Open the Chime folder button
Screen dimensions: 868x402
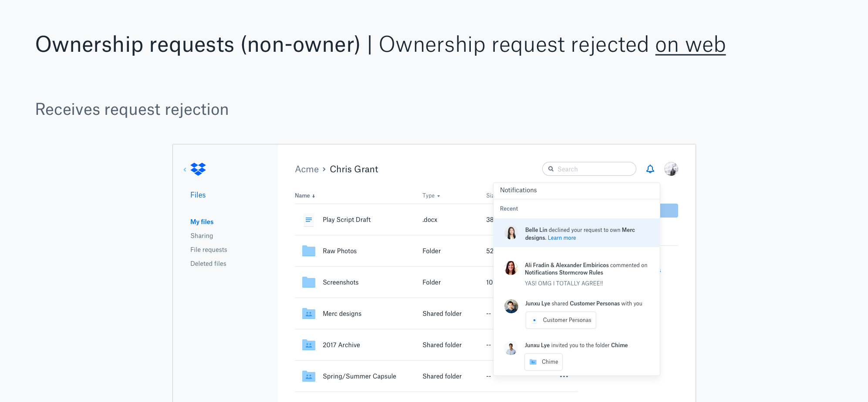tap(543, 362)
